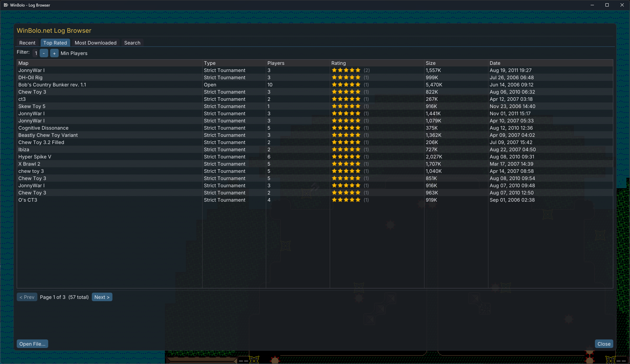Click the date Aug 07, 2010 12:50

pos(512,193)
